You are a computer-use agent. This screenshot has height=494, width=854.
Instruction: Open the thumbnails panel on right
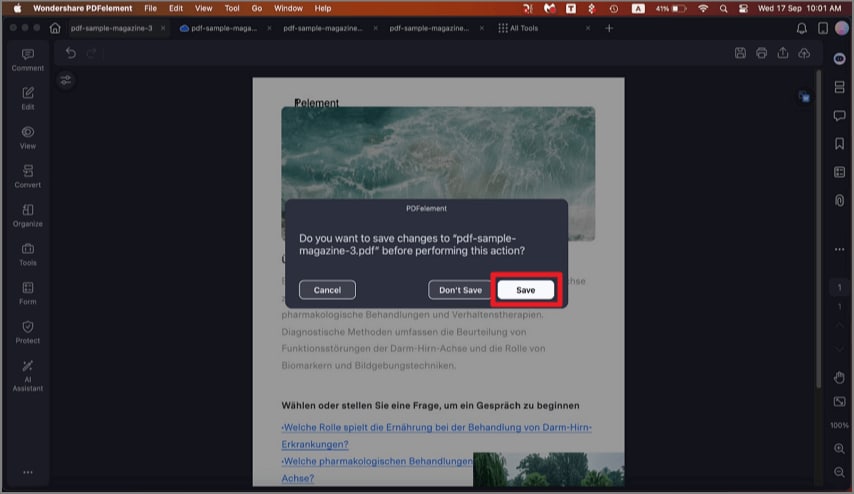(839, 87)
